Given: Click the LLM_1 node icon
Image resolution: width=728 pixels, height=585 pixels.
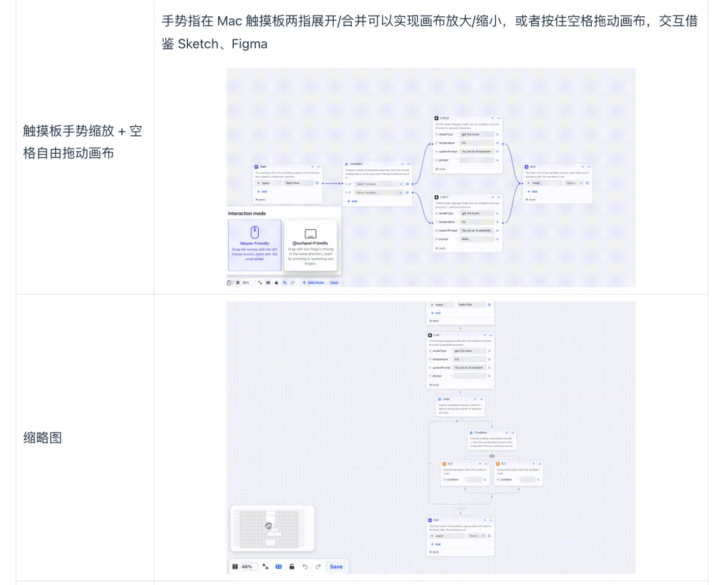Looking at the screenshot, I should [436, 197].
